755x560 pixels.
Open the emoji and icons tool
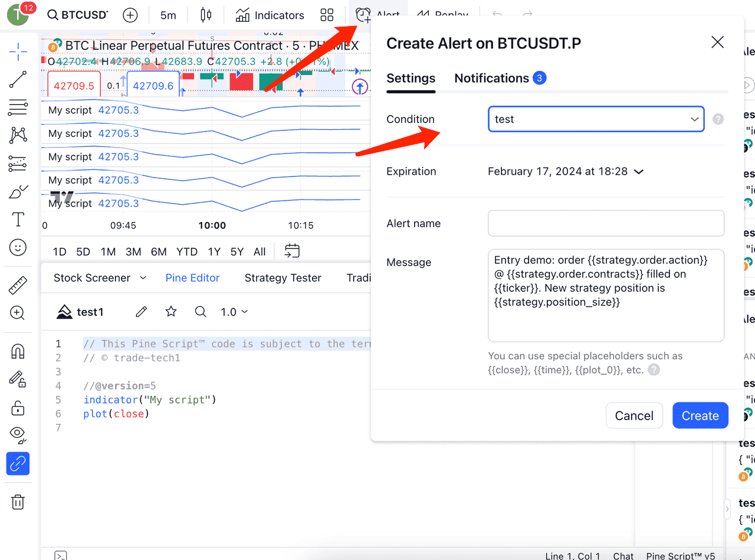[x=18, y=248]
